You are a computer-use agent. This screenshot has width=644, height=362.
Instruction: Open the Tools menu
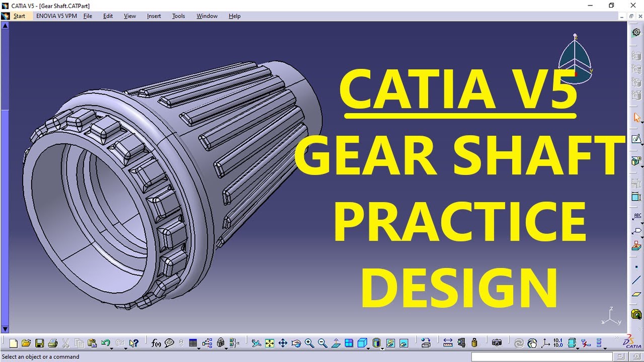179,16
